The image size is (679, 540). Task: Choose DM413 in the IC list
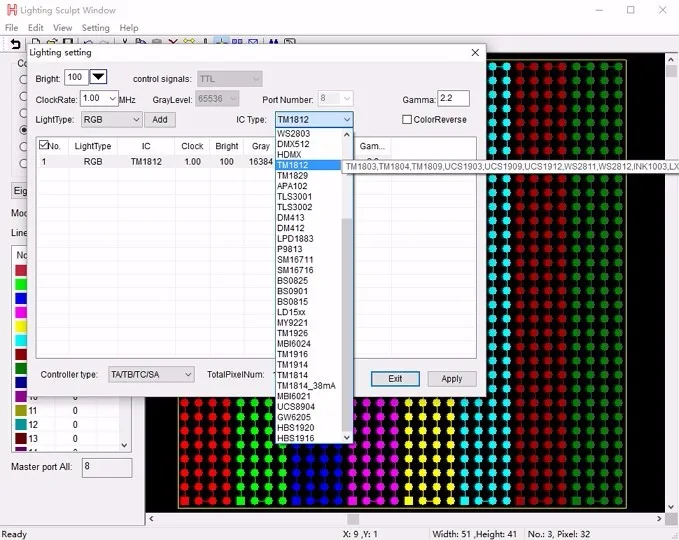click(308, 217)
